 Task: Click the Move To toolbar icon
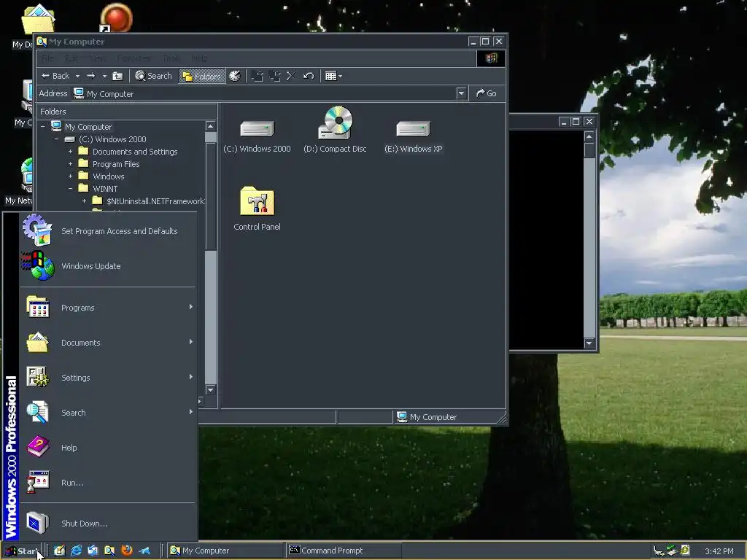[x=258, y=76]
